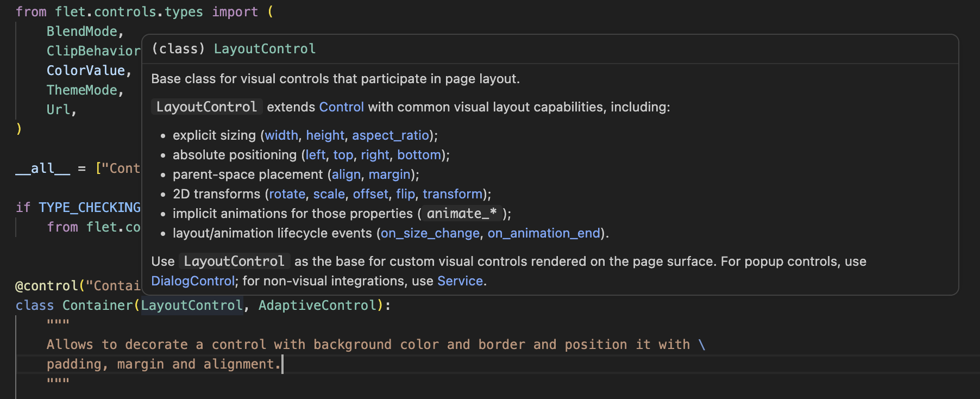The height and width of the screenshot is (399, 980).
Task: Click AdaptiveControl in the class definition
Action: (317, 306)
